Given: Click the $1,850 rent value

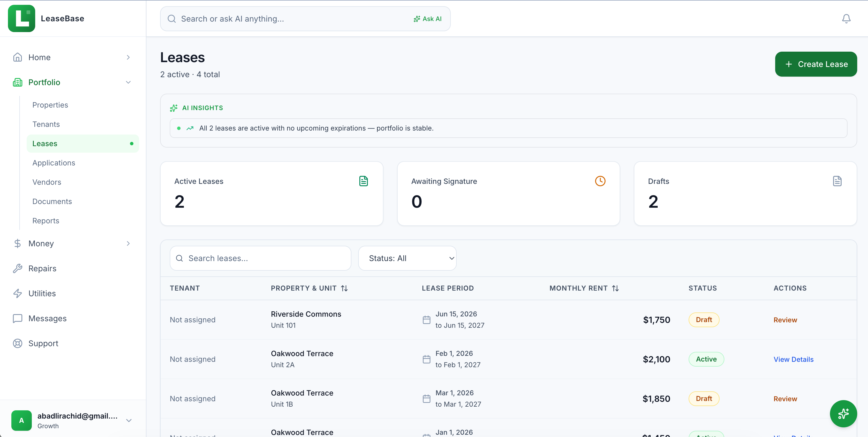Looking at the screenshot, I should pyautogui.click(x=656, y=399).
